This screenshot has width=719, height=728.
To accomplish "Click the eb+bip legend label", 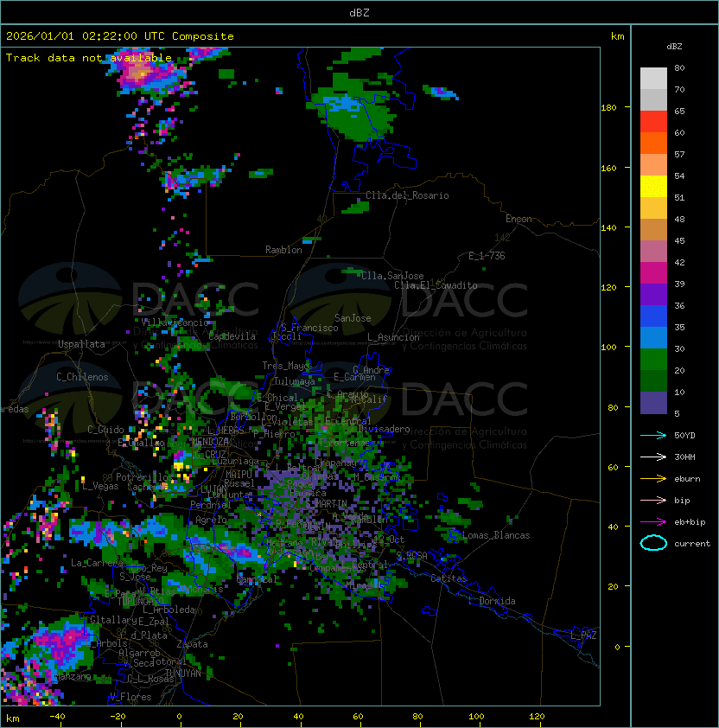I will (690, 522).
